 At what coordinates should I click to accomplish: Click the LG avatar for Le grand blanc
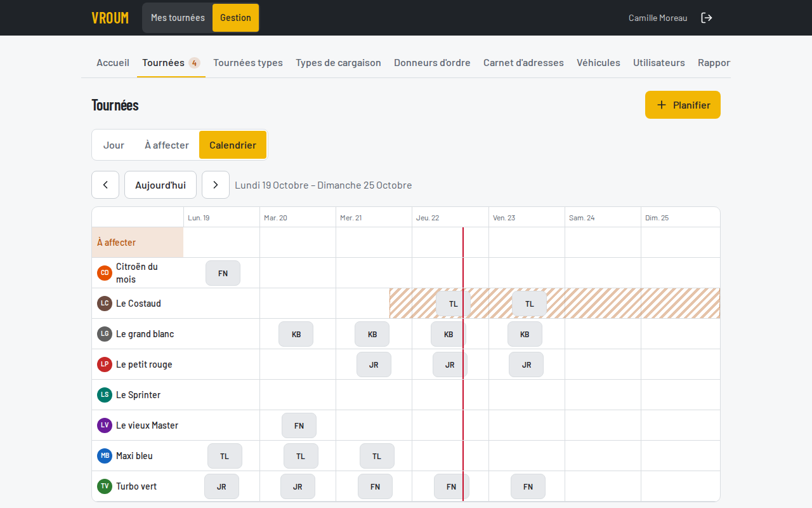click(x=105, y=334)
